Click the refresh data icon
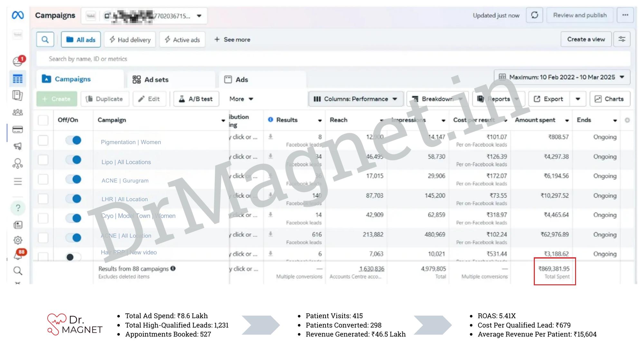Image resolution: width=644 pixels, height=363 pixels. point(535,15)
